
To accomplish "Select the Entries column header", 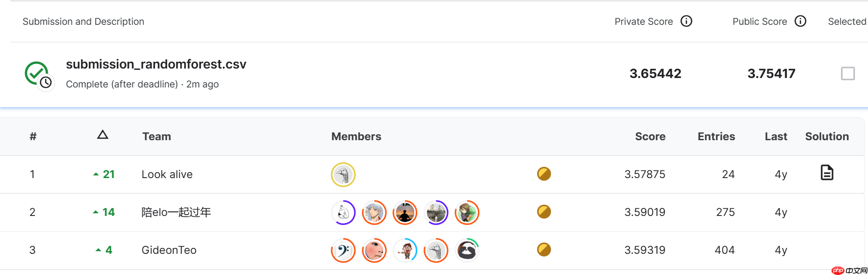I will click(x=716, y=136).
